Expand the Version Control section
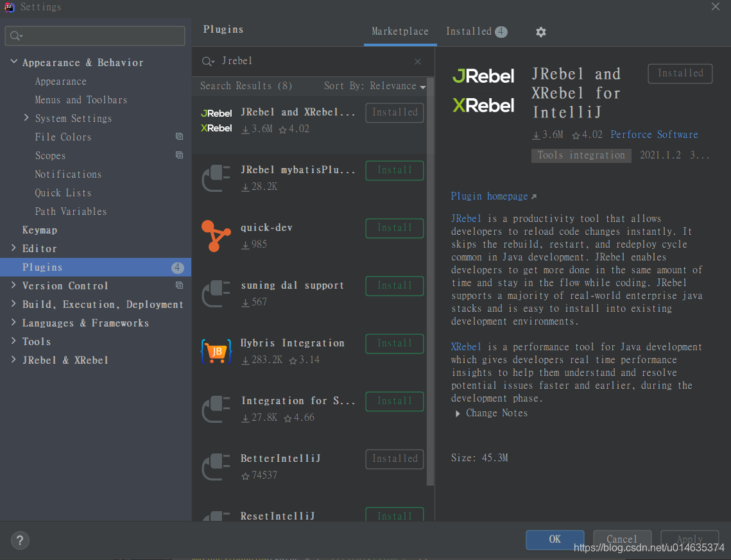The height and width of the screenshot is (560, 731). 13,285
